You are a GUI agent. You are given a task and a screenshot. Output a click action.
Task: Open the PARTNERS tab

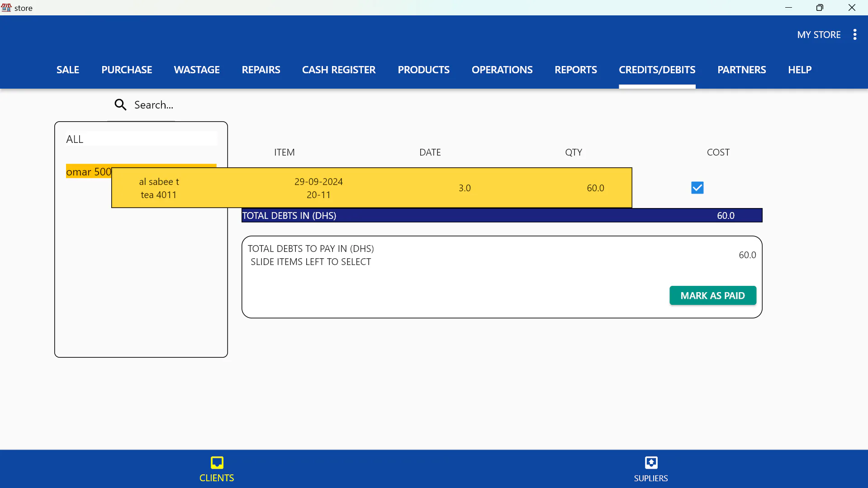(741, 70)
